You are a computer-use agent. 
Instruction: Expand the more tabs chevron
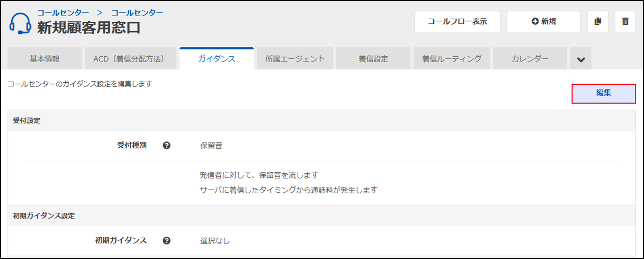(x=581, y=59)
